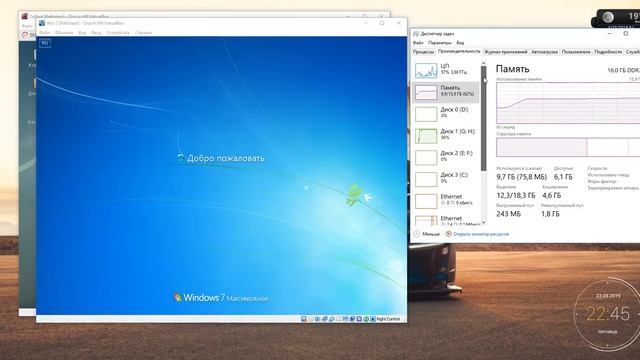This screenshot has width=640, height=360.
Task: Click the 9,7 ГБ (75,8 МБ) value
Action: click(x=521, y=177)
